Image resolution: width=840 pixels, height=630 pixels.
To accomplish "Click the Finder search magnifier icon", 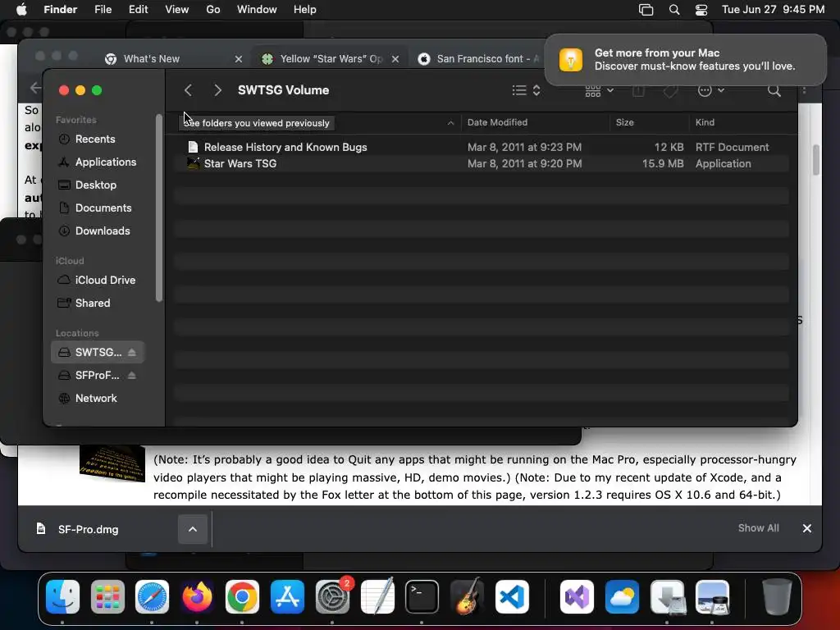I will click(x=774, y=90).
